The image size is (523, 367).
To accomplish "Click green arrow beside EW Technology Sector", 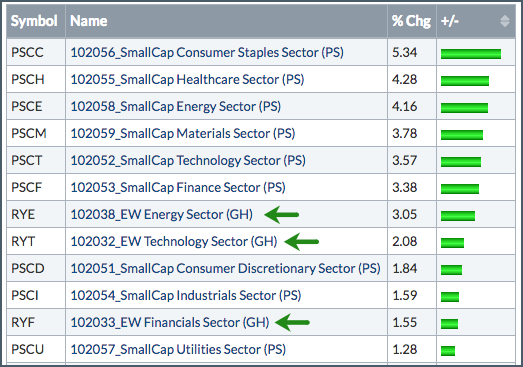I will point(302,242).
